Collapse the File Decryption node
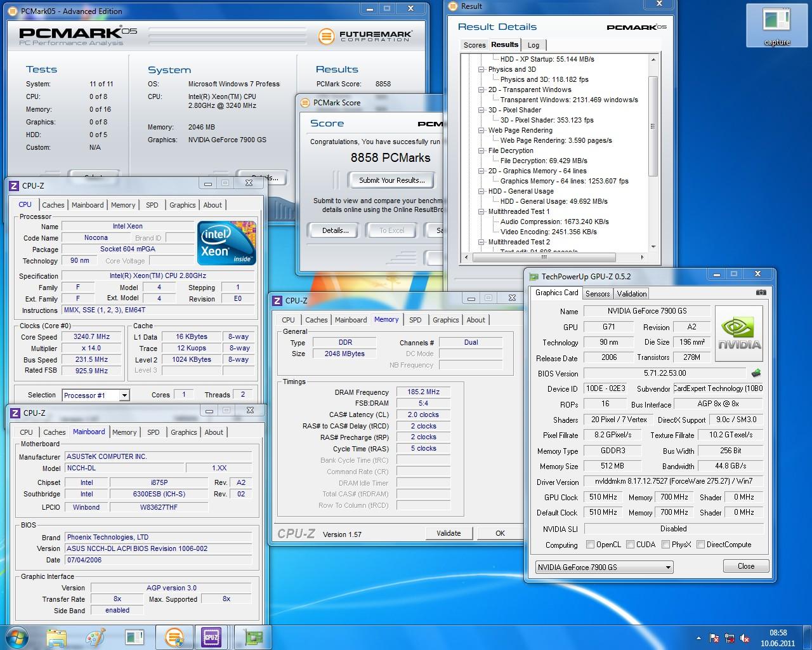Image resolution: width=812 pixels, height=650 pixels. 481,151
